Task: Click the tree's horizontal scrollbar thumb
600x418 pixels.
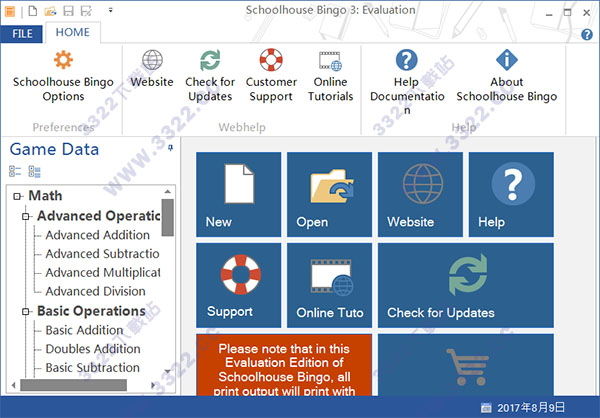Action: [x=73, y=385]
